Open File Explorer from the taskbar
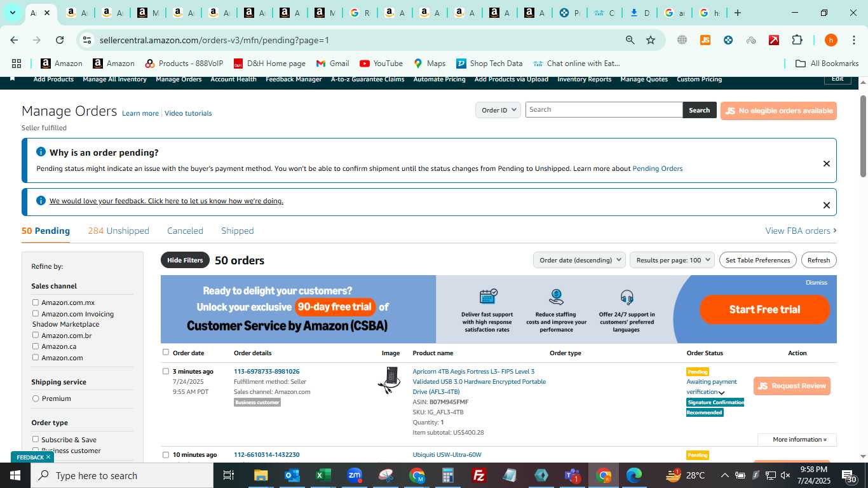Screen dimensions: 868x488 pos(261,475)
